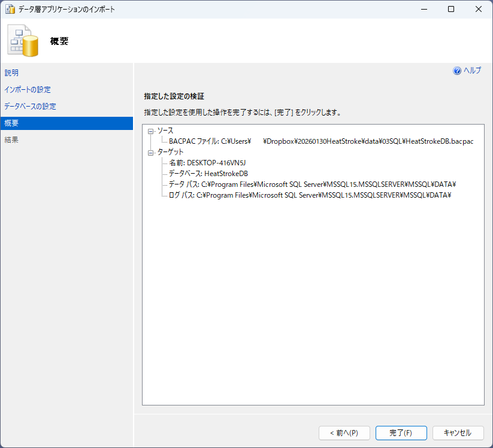Collapse the ターゲット tree node

(151, 152)
